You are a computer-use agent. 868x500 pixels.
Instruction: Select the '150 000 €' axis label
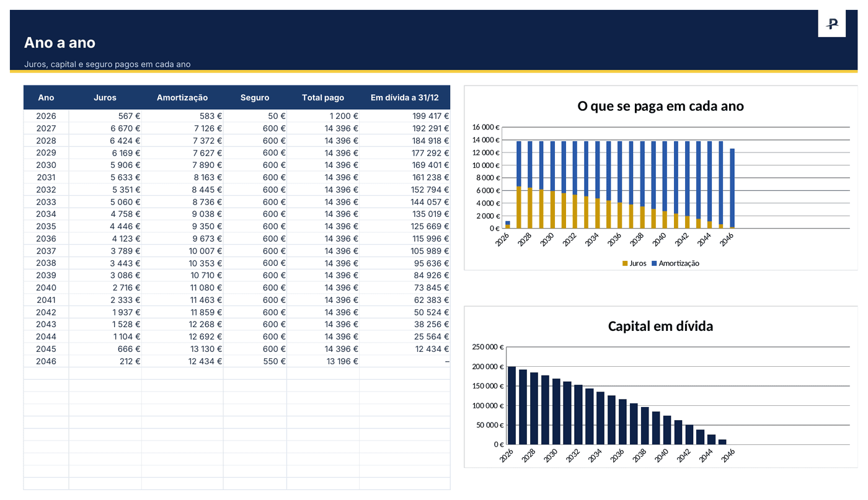click(x=487, y=386)
